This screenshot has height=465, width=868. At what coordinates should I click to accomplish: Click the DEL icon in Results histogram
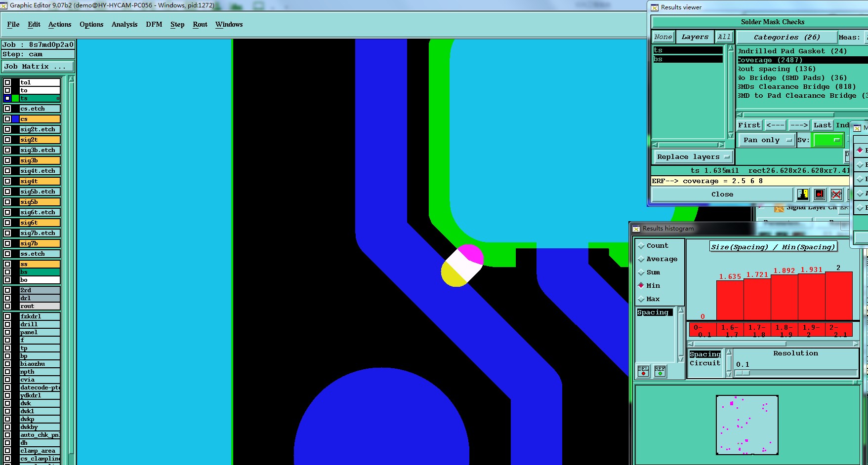[643, 371]
